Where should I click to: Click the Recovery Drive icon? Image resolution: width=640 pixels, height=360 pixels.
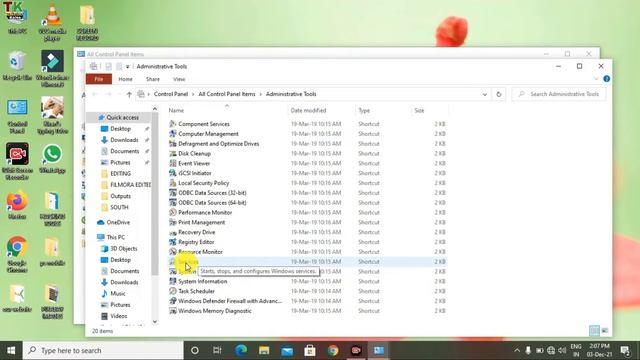click(x=173, y=232)
